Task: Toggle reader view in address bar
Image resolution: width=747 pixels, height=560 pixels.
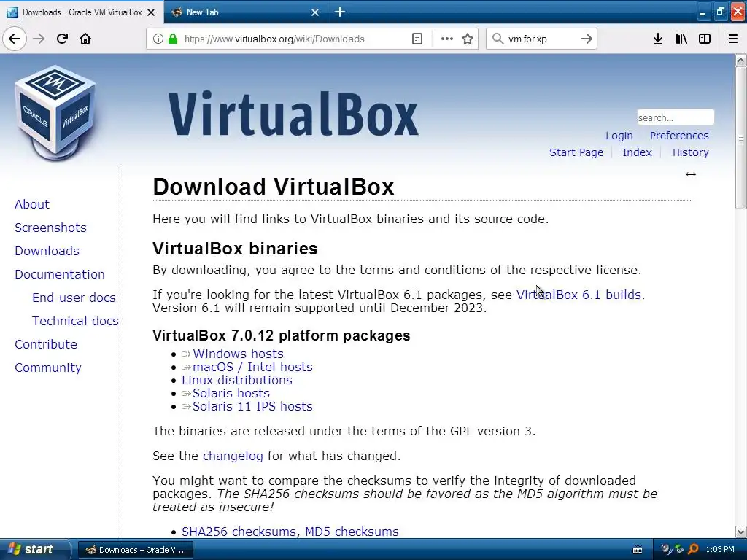Action: pos(417,39)
